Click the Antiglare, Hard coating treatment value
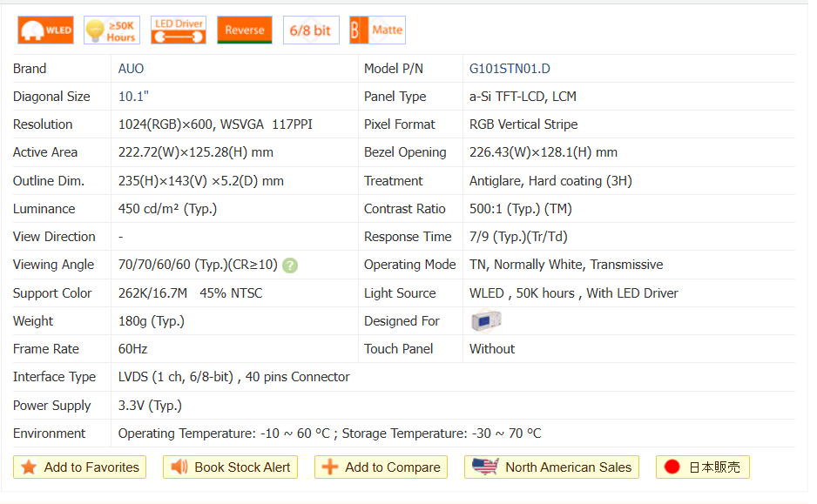 click(x=550, y=181)
